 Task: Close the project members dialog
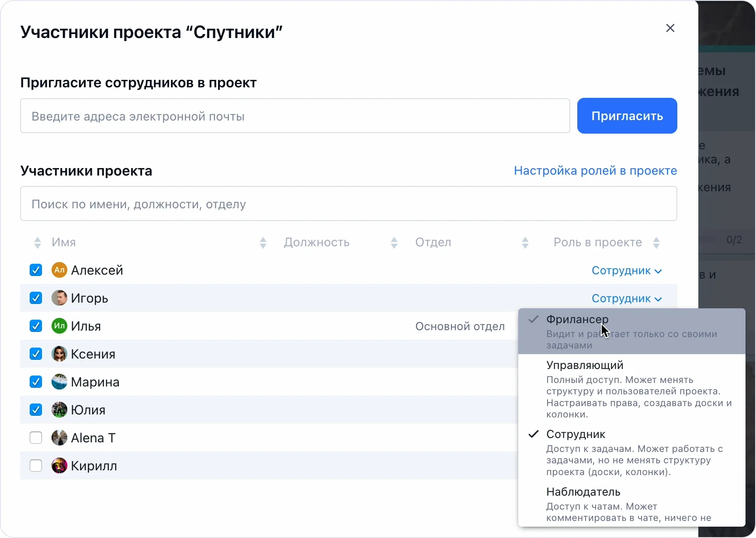[670, 28]
